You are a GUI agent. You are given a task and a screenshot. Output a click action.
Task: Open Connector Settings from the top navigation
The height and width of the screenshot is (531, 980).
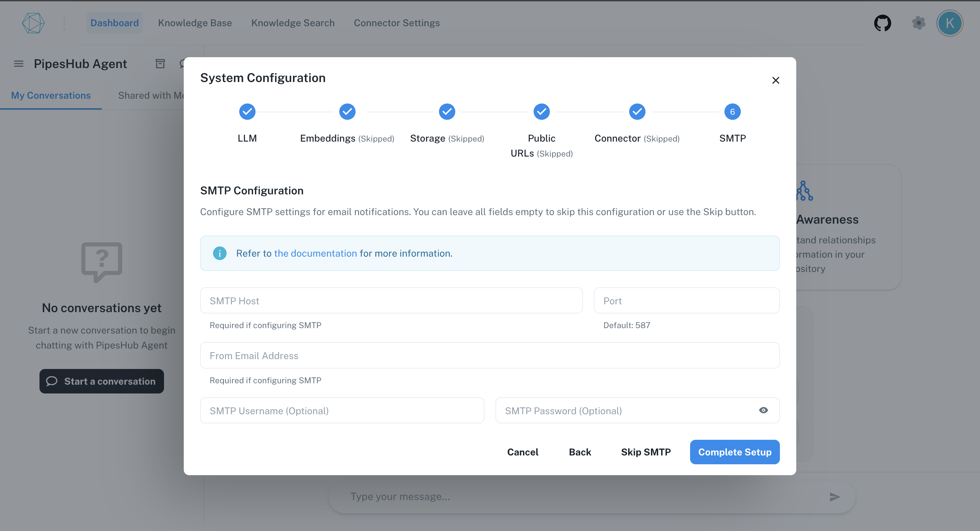pyautogui.click(x=396, y=23)
